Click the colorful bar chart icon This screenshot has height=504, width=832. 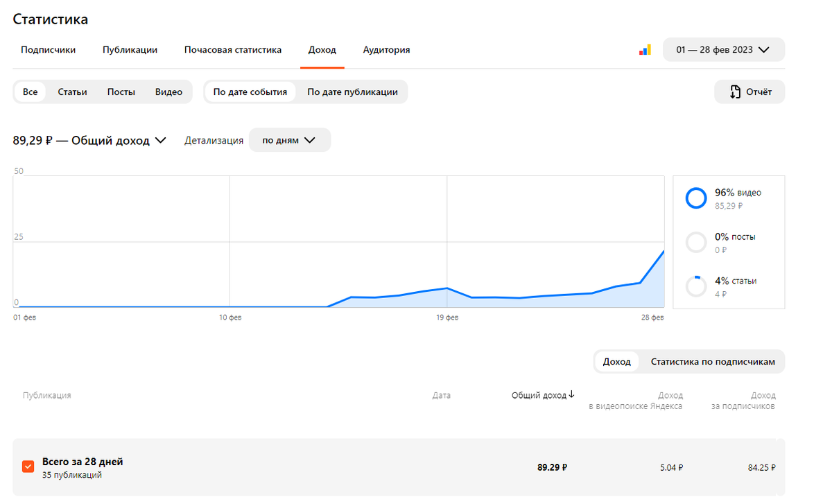click(x=645, y=50)
